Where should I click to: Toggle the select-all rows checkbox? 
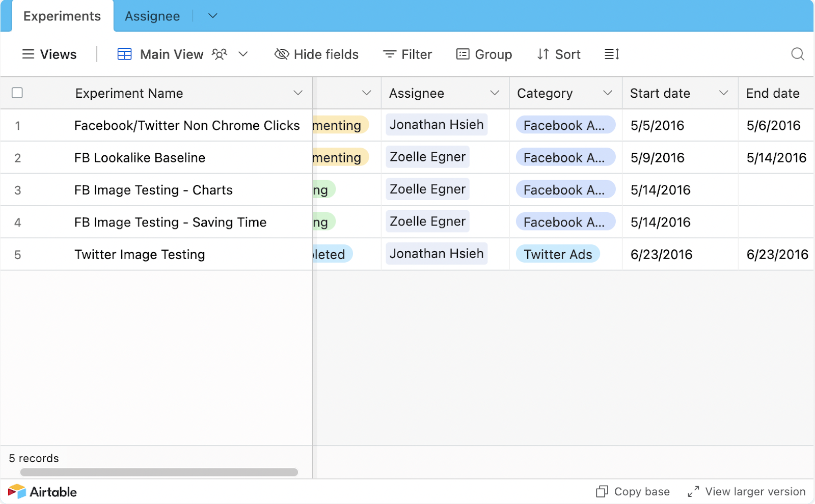point(17,93)
